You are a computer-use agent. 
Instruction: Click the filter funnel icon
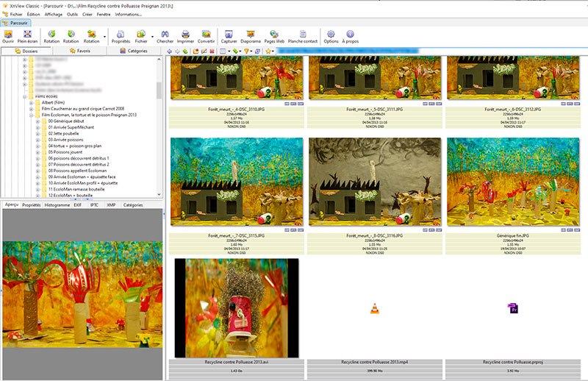click(246, 51)
